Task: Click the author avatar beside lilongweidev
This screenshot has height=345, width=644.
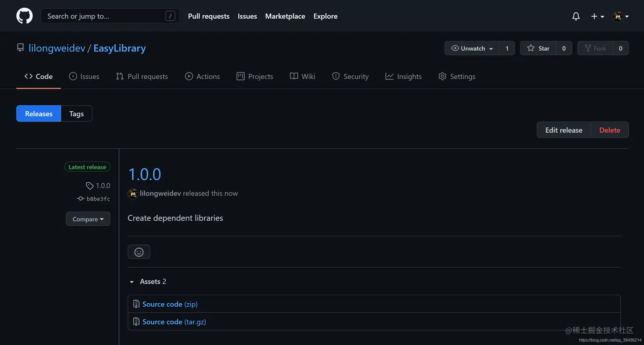Action: click(133, 193)
